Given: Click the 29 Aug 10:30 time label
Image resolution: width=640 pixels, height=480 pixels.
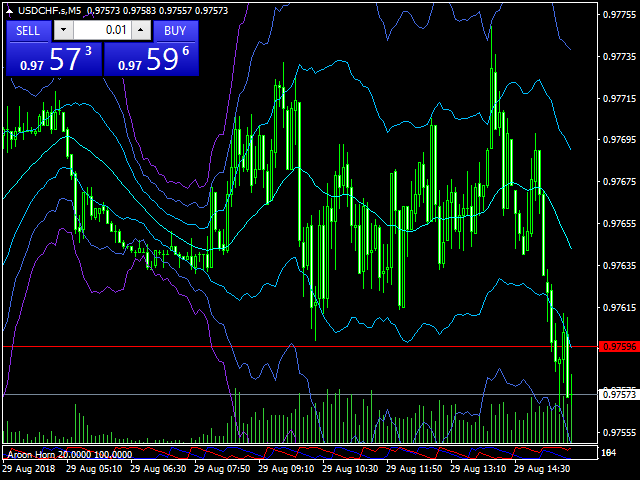Looking at the screenshot, I should pos(350,469).
